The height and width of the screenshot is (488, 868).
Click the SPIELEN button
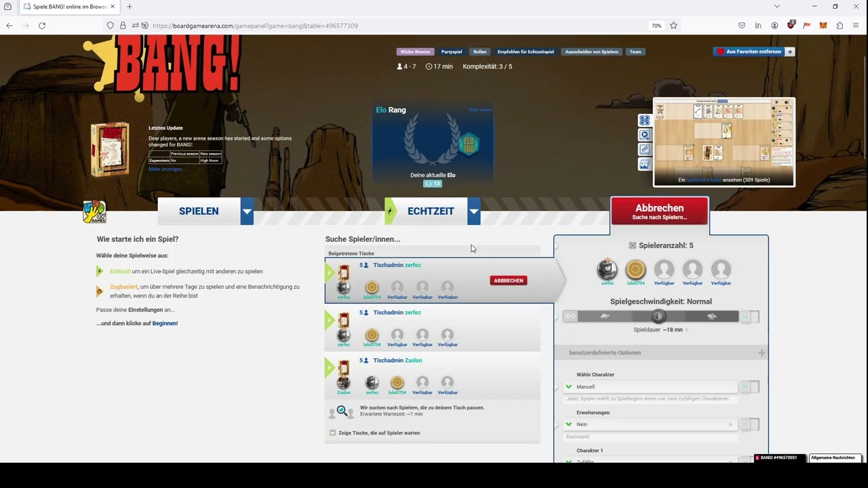[199, 211]
